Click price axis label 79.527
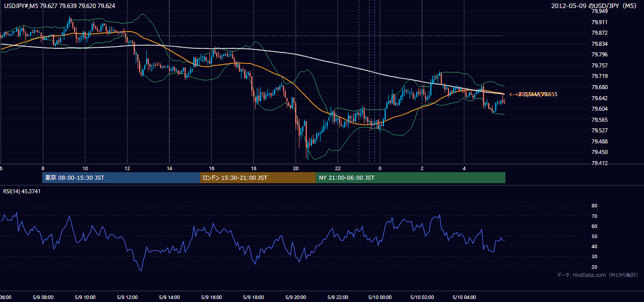The height and width of the screenshot is (302, 644). (599, 130)
